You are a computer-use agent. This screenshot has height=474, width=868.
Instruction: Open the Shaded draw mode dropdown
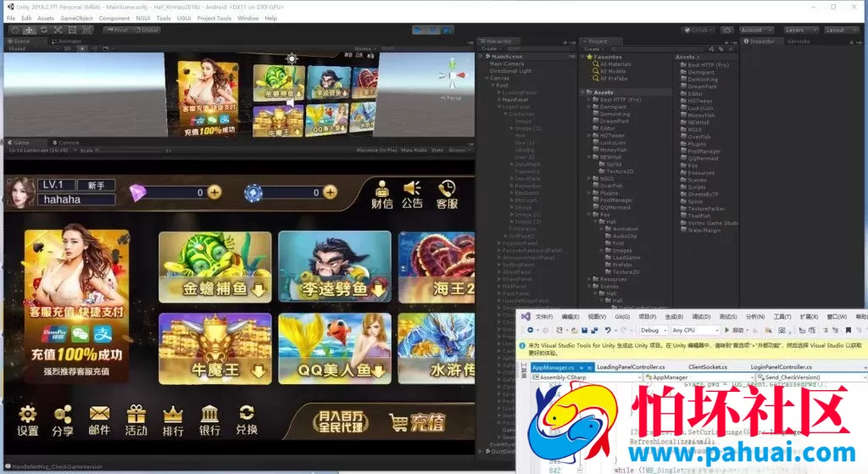tap(33, 48)
